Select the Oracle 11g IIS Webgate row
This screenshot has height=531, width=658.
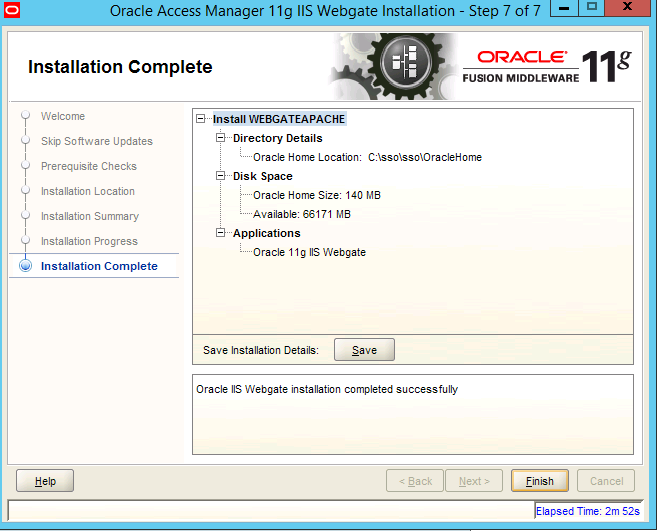coord(309,252)
